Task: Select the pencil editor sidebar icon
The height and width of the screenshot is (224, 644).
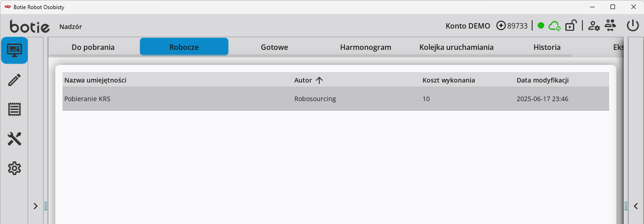Action: [x=14, y=80]
